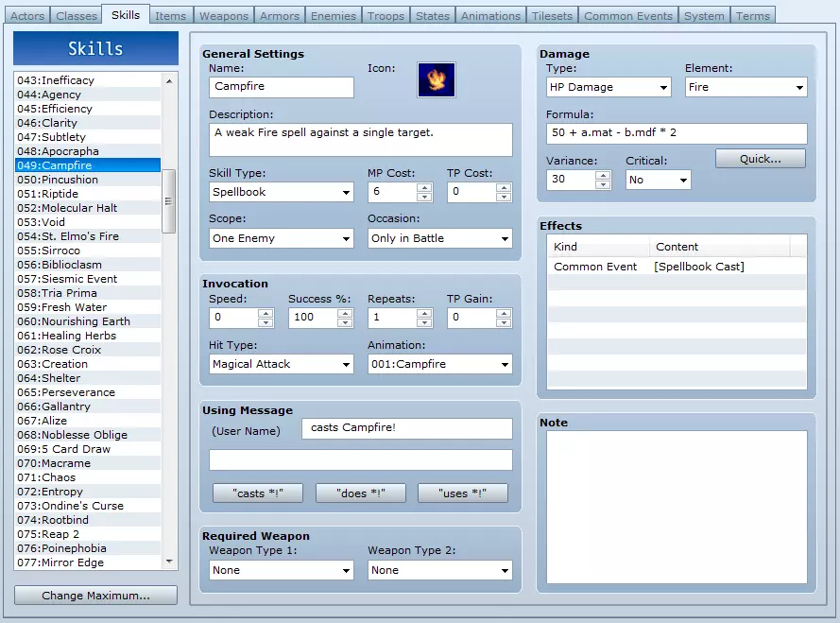Switch to the Classes tab
840x623 pixels.
77,15
